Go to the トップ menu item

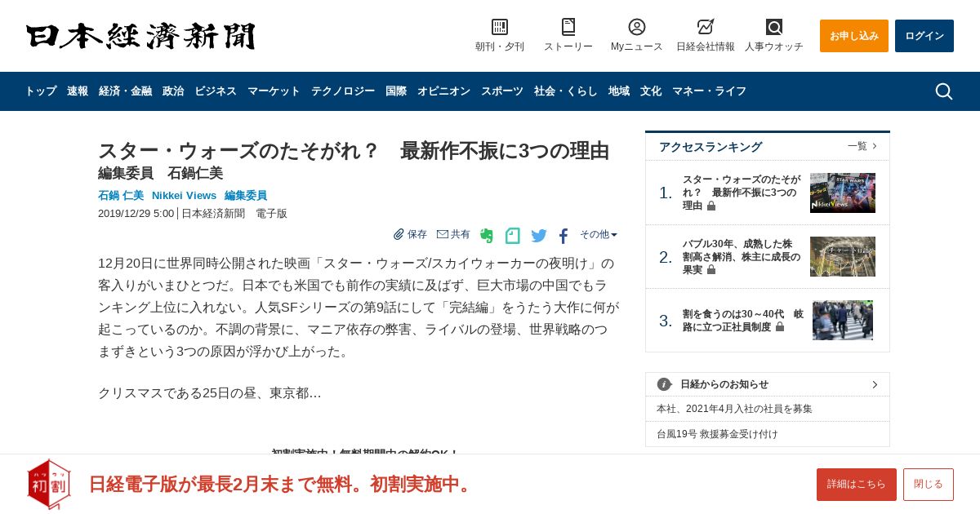[41, 91]
